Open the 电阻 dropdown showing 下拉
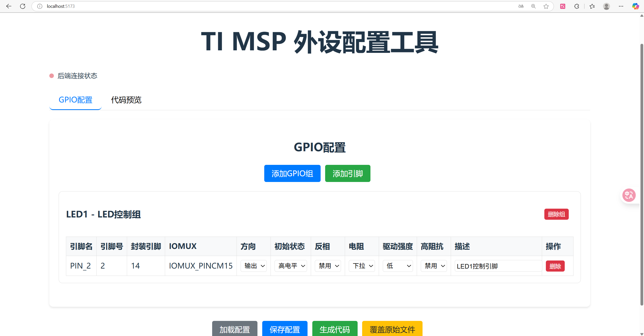This screenshot has width=644, height=336. click(362, 266)
